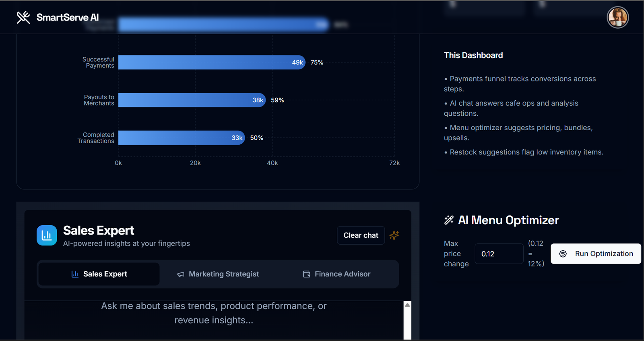Viewport: 644px width, 341px height.
Task: Focus the Max price change input field
Action: tap(499, 254)
